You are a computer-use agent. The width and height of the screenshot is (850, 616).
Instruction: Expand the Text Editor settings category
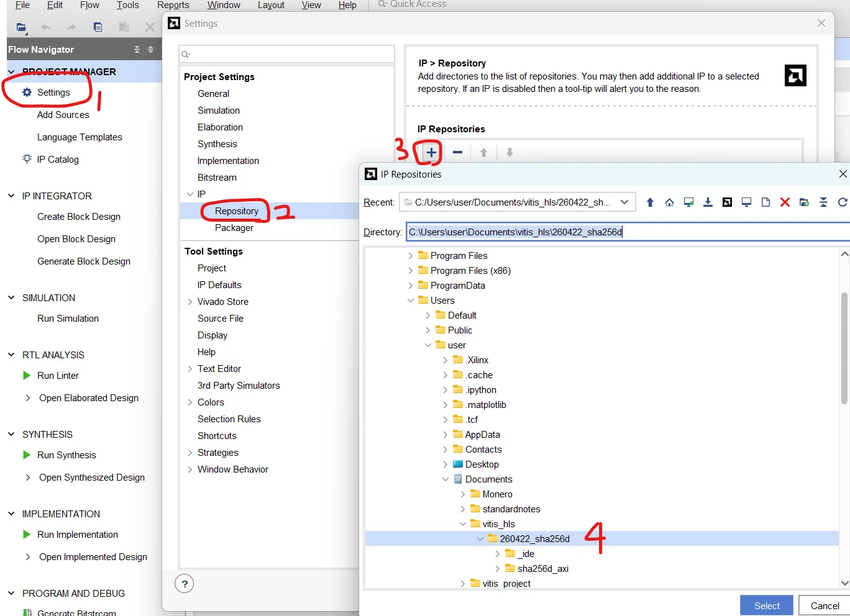coord(190,369)
